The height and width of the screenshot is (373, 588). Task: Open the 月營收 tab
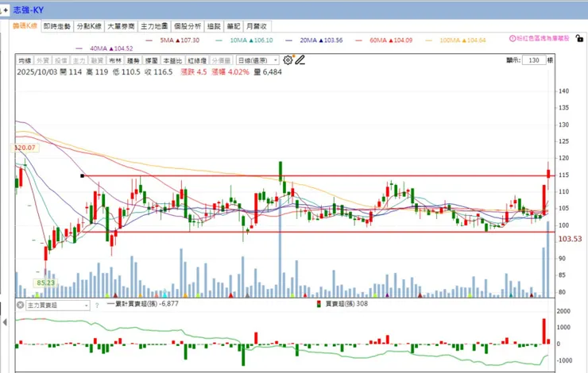[257, 26]
